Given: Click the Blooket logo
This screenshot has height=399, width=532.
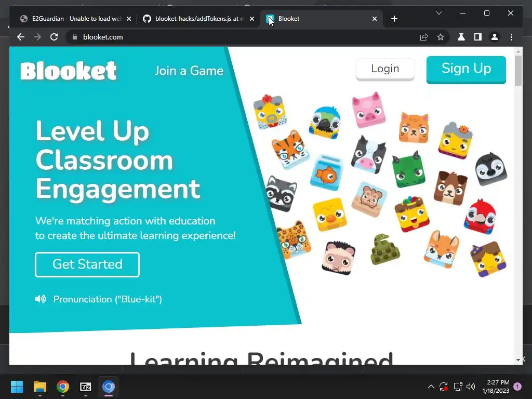Looking at the screenshot, I should tap(69, 71).
